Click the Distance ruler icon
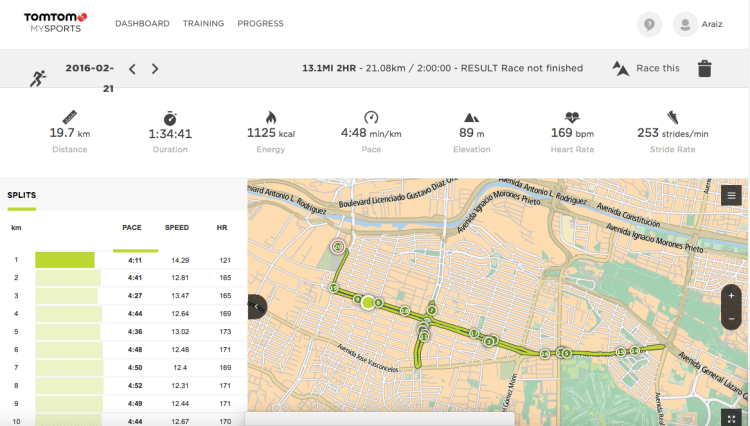 [x=70, y=117]
